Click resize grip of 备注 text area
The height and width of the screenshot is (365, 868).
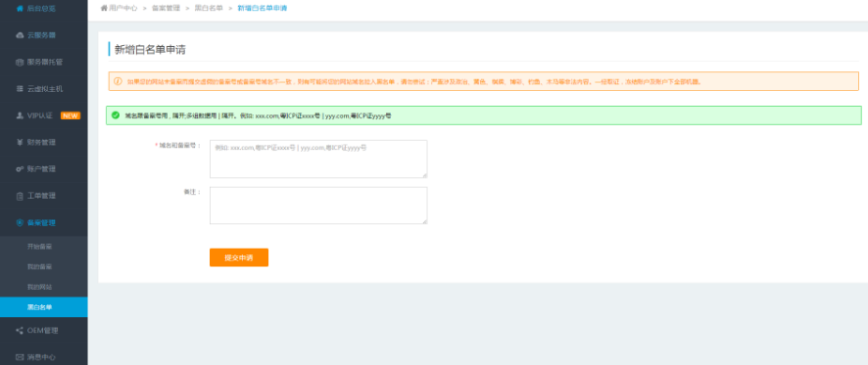[x=424, y=220]
